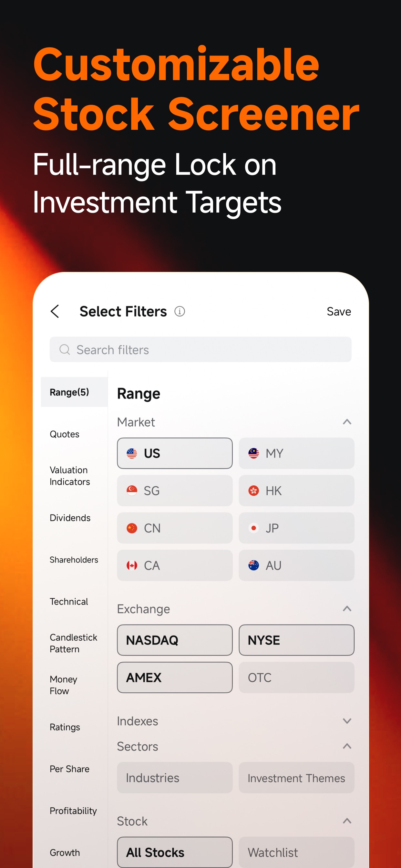Select the Money Flow category
Screen dimensions: 401x868
pyautogui.click(x=63, y=685)
